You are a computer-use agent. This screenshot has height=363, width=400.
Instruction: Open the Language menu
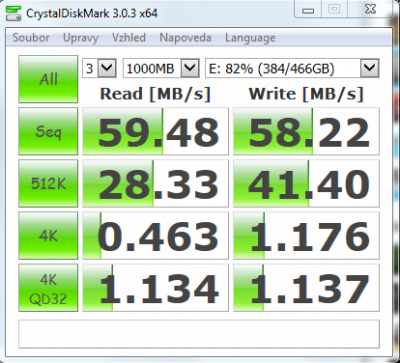pos(250,38)
